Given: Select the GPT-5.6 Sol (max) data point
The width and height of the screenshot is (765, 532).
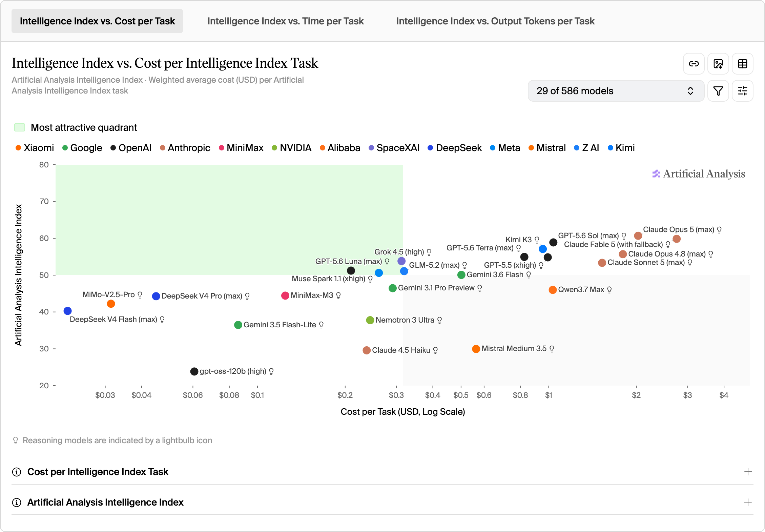Looking at the screenshot, I should coord(553,242).
